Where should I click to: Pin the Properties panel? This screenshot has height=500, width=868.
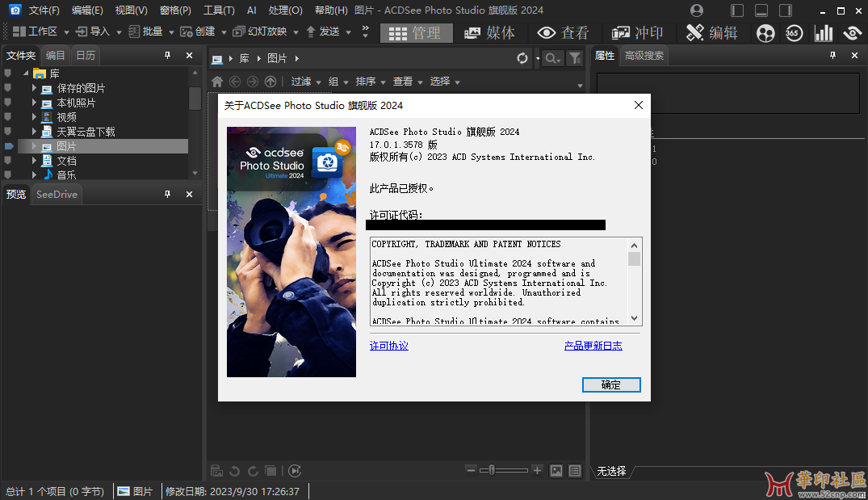[x=832, y=55]
